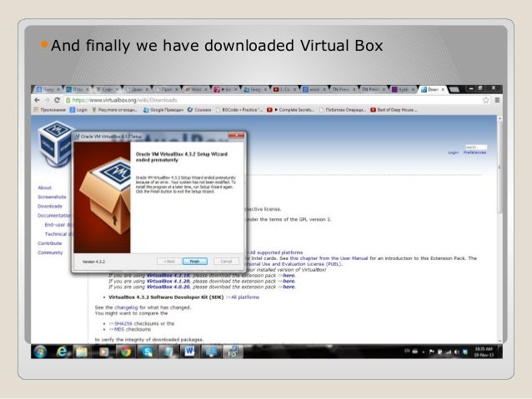Screen dimensions: 532x399
Task: Reload the page with the refresh icon
Action: coord(57,100)
